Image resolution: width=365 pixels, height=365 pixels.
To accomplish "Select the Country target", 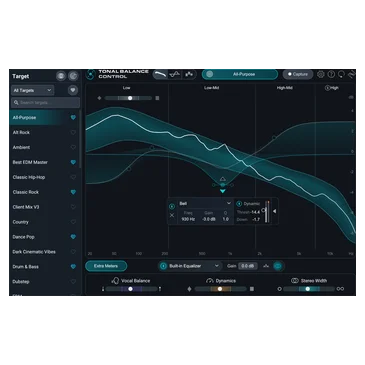I will (x=45, y=222).
